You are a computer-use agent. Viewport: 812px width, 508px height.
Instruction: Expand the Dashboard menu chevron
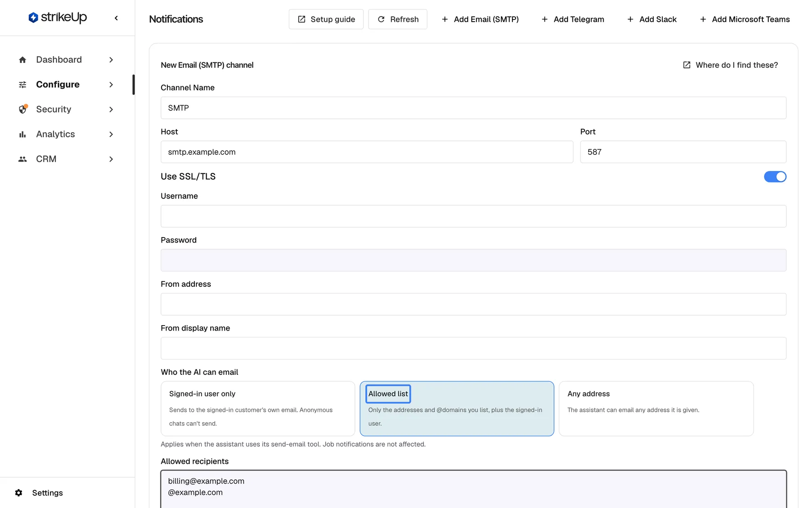(111, 60)
